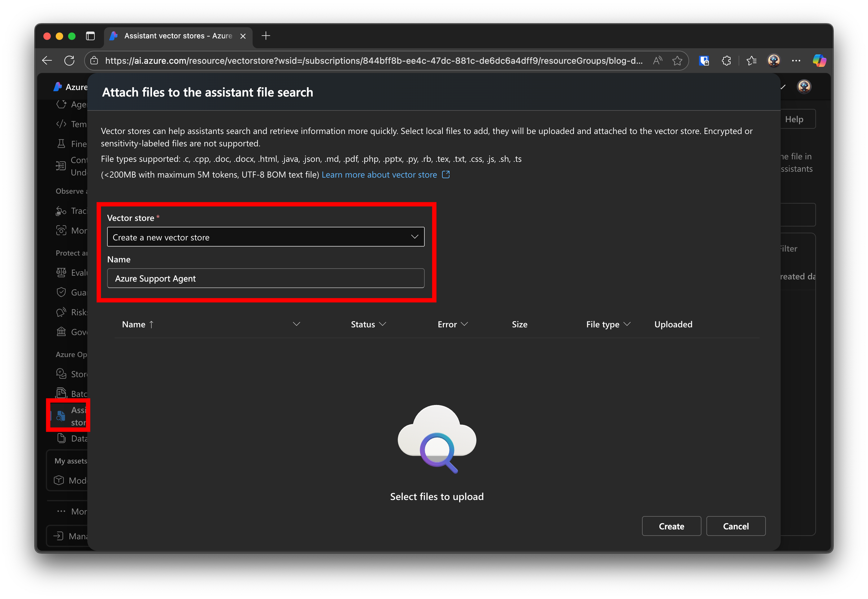868x599 pixels.
Task: Expand the Error column dropdown
Action: coord(464,324)
